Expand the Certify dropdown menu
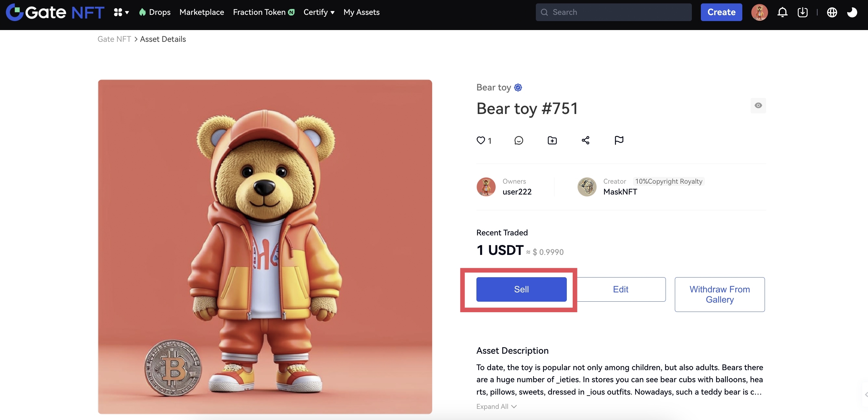The width and height of the screenshot is (868, 420). (319, 12)
